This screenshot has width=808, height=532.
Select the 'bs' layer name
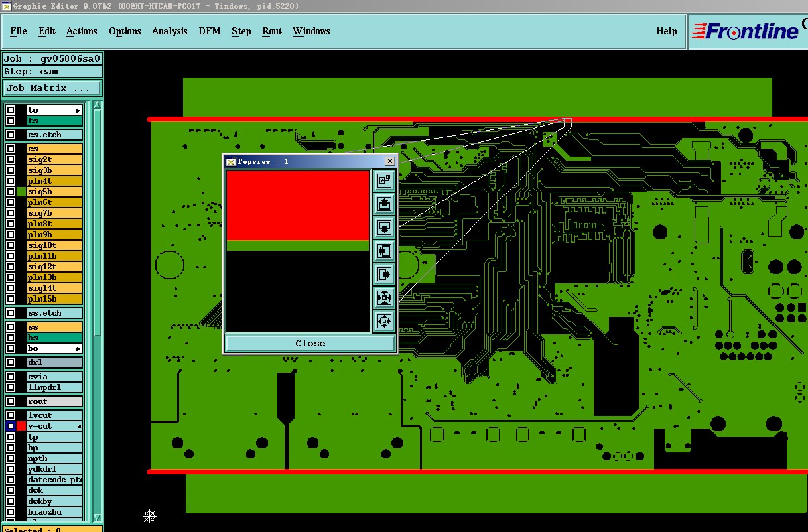[55, 338]
